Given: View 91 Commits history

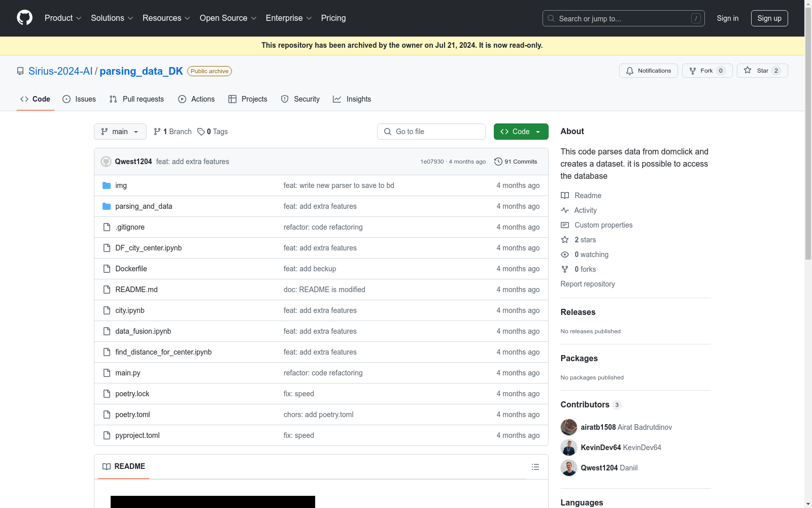Looking at the screenshot, I should click(x=516, y=162).
